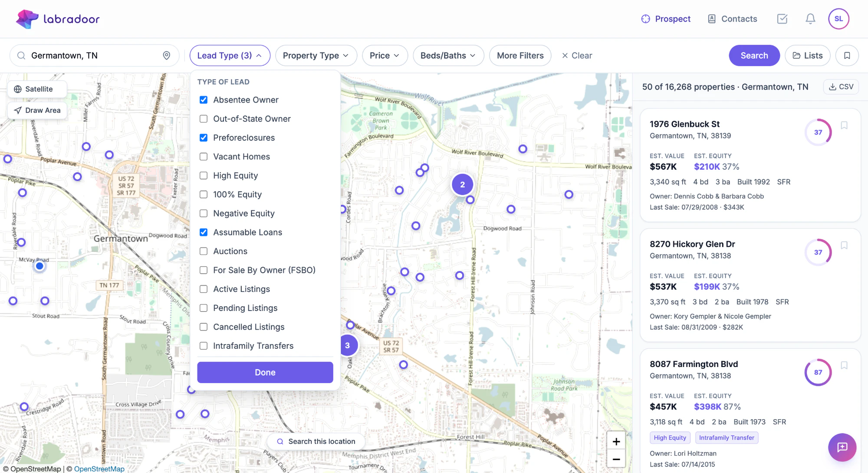Click the score ring 87 on Farmington Blvd
Screen dimensions: 868x473
pos(818,372)
